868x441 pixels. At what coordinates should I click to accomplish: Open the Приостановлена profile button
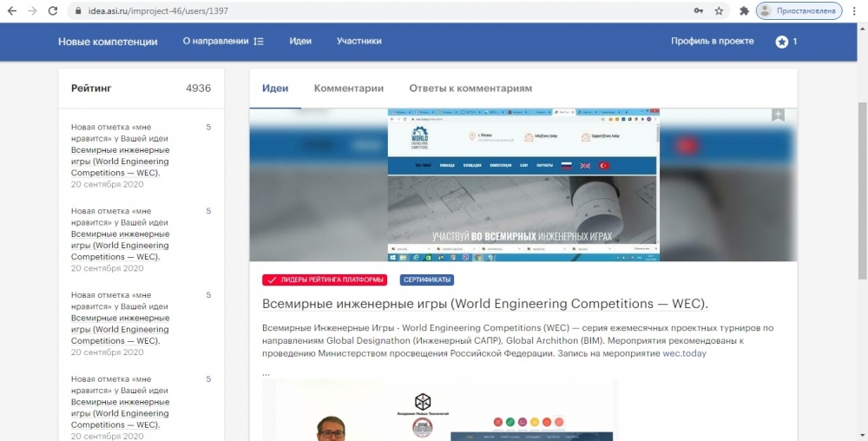point(799,10)
